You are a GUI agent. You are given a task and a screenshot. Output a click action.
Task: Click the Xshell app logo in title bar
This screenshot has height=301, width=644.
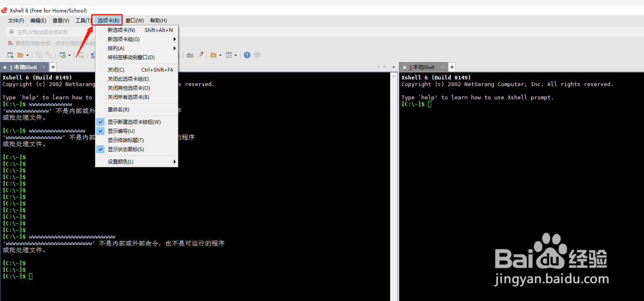(x=4, y=10)
